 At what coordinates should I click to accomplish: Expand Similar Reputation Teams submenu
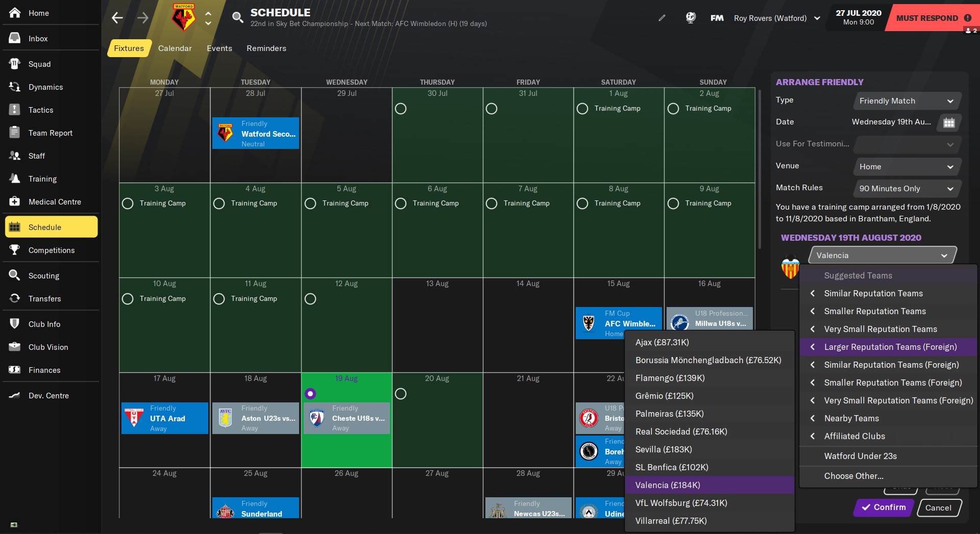click(x=888, y=293)
